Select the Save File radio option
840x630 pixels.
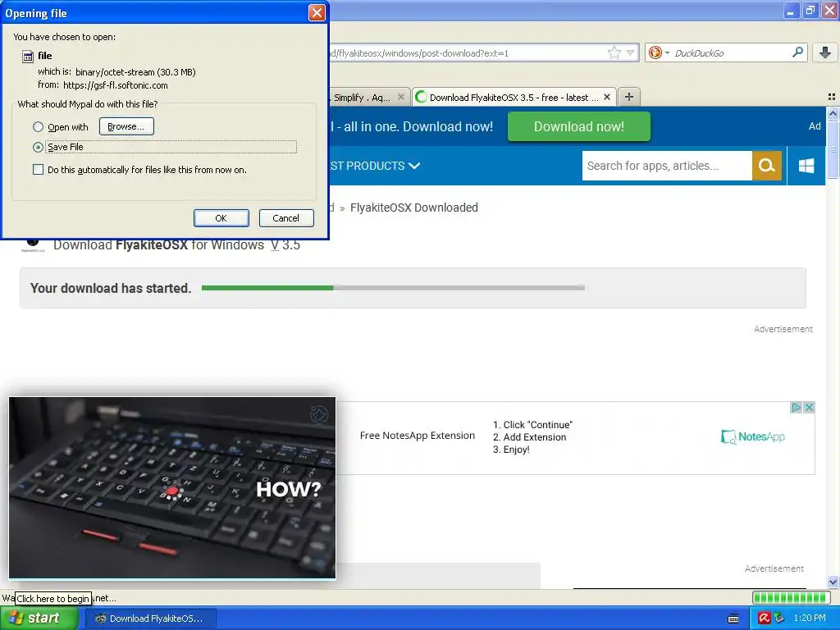click(38, 147)
